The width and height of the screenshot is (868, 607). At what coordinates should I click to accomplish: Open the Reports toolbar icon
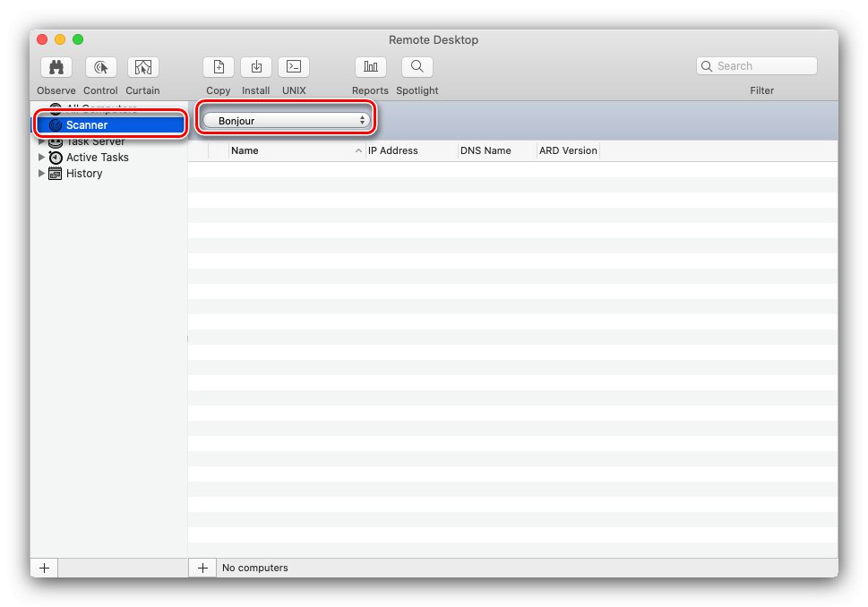pos(370,67)
